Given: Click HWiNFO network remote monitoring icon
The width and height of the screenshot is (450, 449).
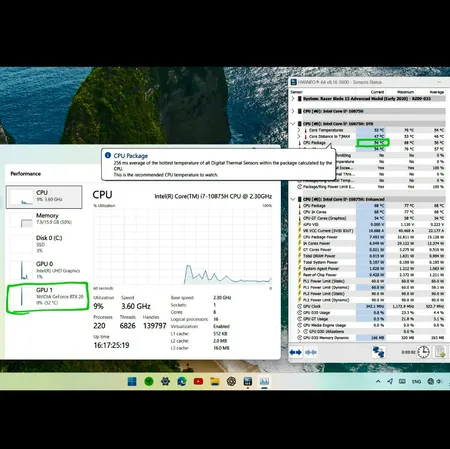Looking at the screenshot, I should [378, 352].
